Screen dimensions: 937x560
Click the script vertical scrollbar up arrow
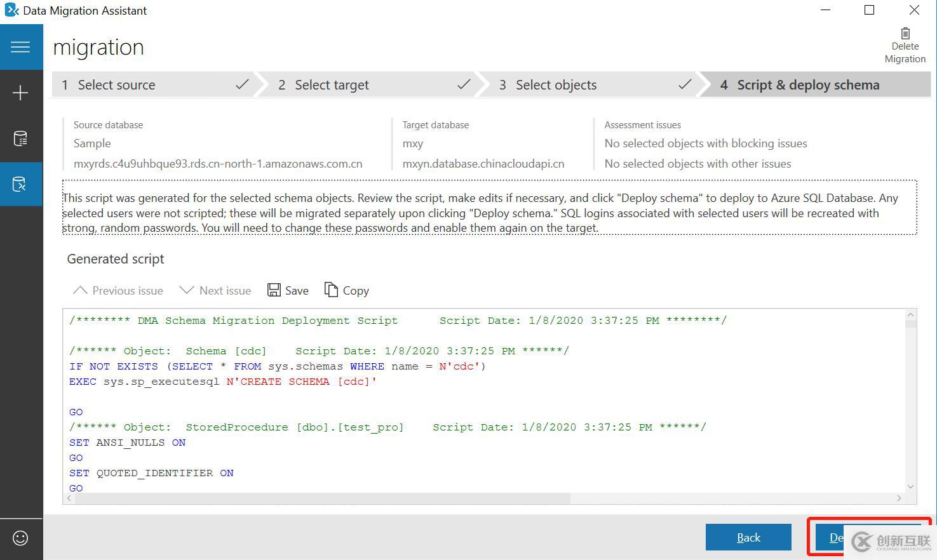pyautogui.click(x=911, y=315)
